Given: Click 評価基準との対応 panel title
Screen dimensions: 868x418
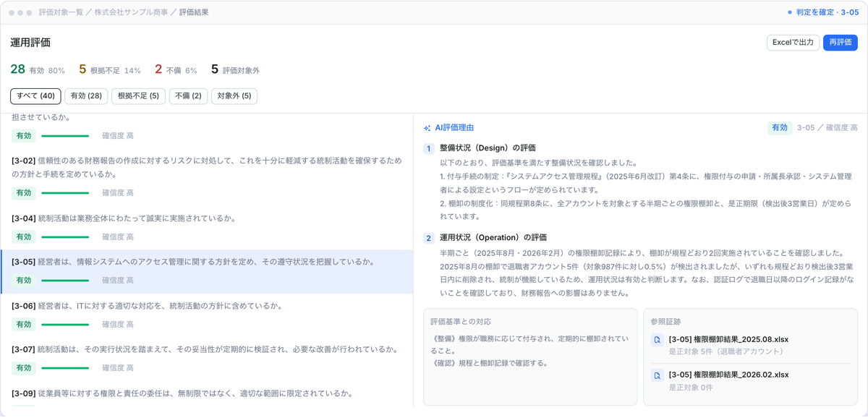Looking at the screenshot, I should pos(461,322).
